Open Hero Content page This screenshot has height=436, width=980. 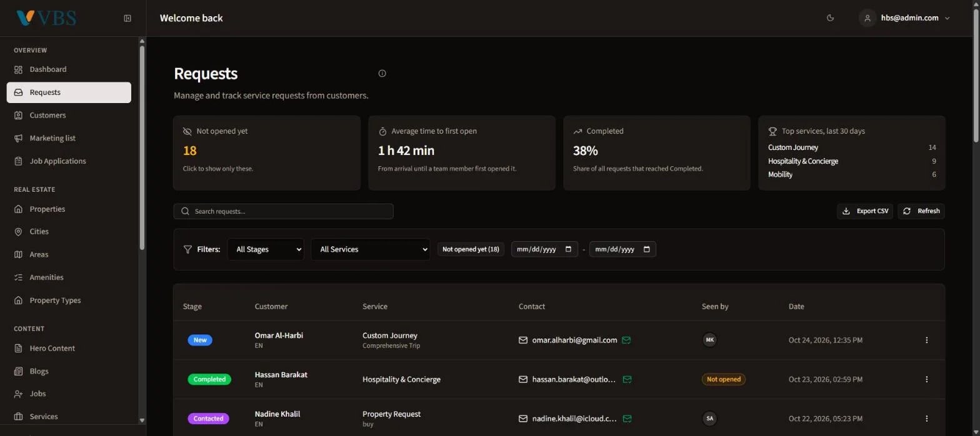[x=69, y=348]
